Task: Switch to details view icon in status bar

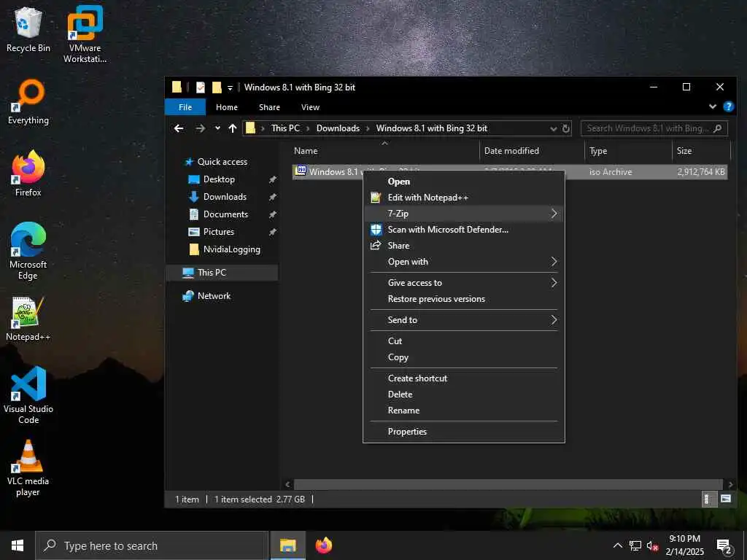Action: (708, 499)
